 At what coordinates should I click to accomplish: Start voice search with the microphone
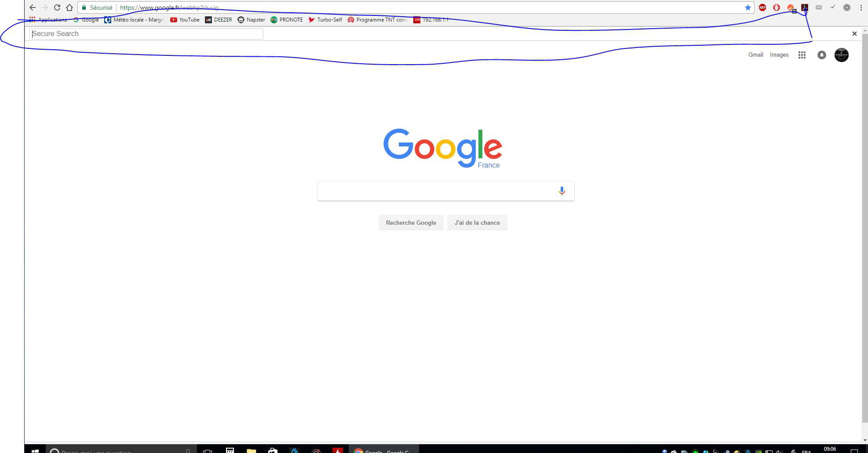click(562, 191)
